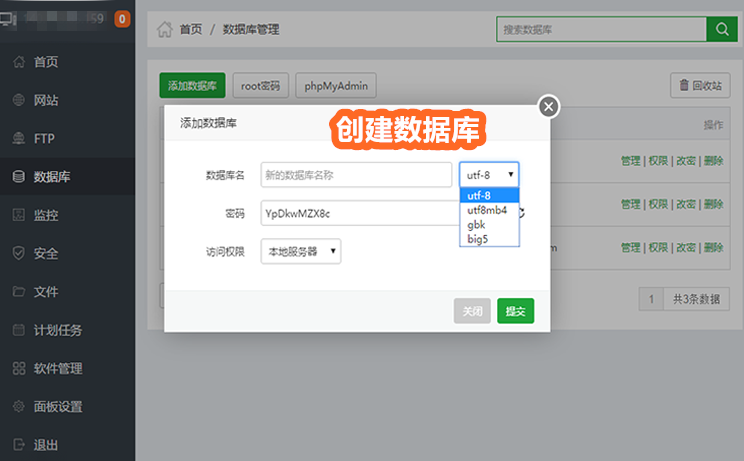The image size is (744, 461).
Task: Click the 计划任务 calendar icon
Action: pos(18,330)
